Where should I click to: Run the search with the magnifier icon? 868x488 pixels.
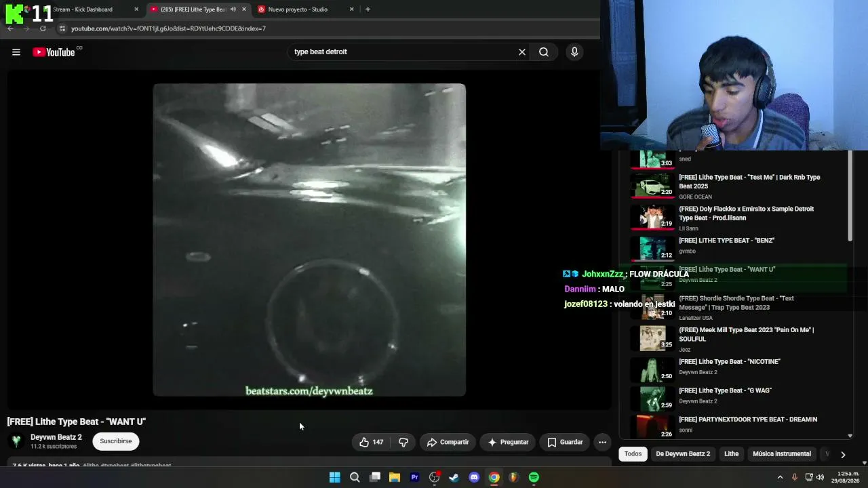pyautogui.click(x=544, y=52)
